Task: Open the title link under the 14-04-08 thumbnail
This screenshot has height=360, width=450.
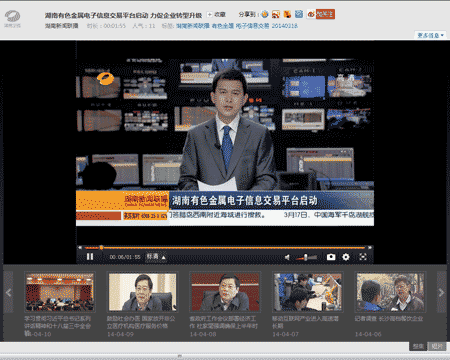Action: [223, 322]
